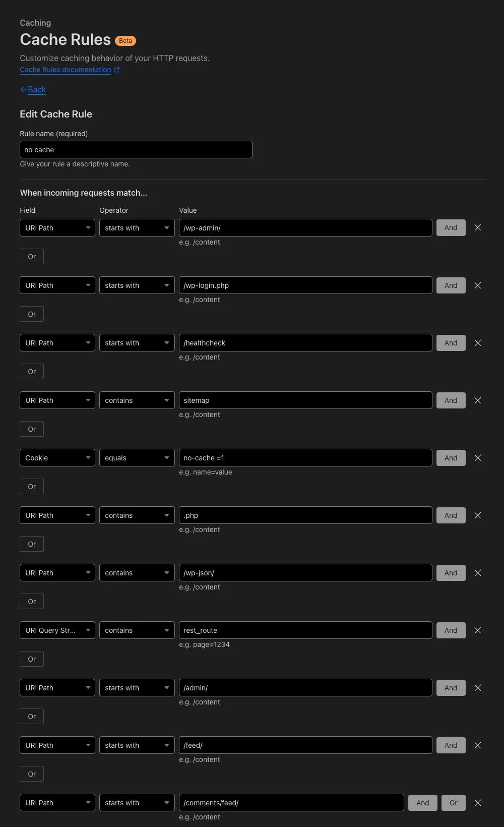Remove the /healthcheck condition row
The height and width of the screenshot is (827, 504).
click(478, 343)
